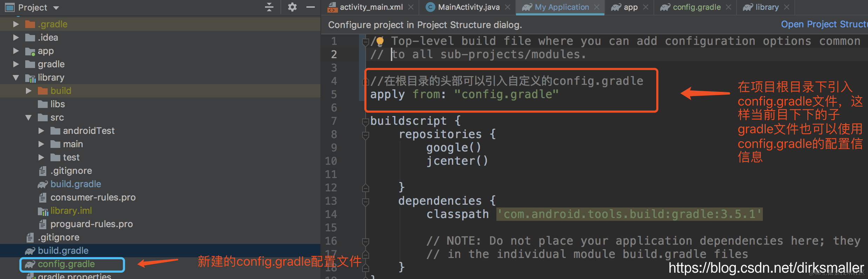Expand the androidTest folder

click(41, 131)
